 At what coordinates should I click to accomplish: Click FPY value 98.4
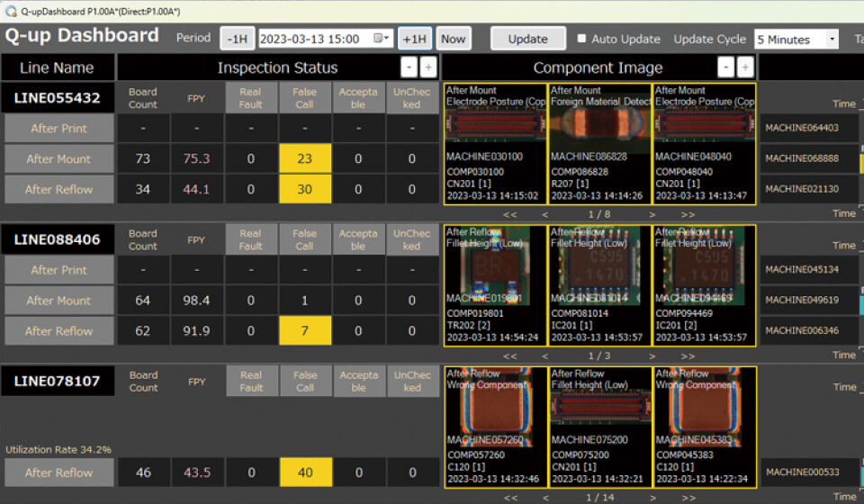coord(197,301)
